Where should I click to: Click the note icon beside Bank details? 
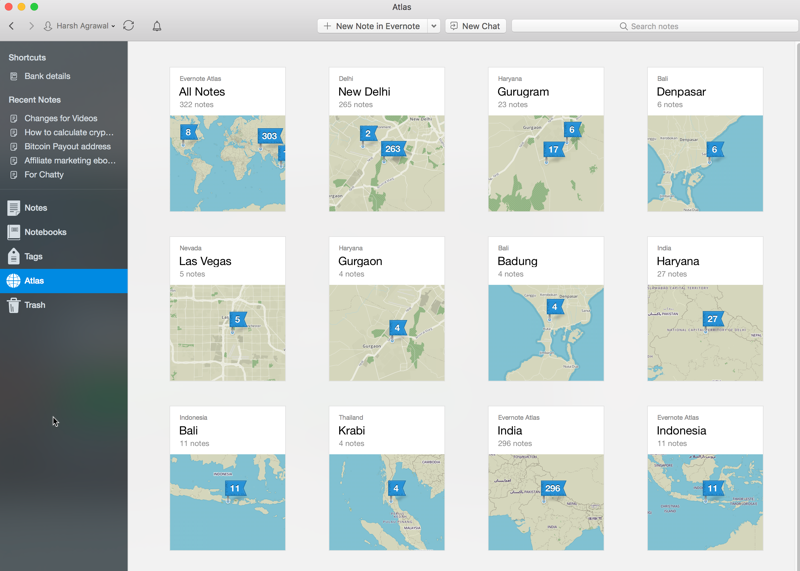point(14,77)
